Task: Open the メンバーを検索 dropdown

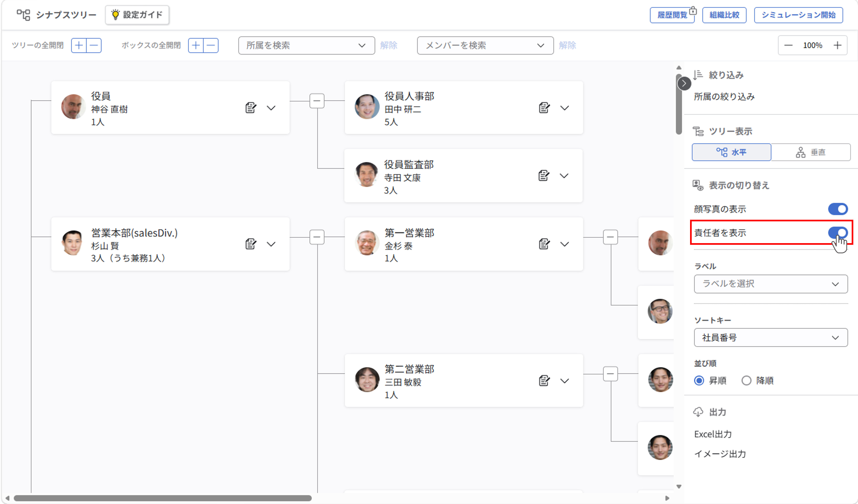Action: pyautogui.click(x=485, y=45)
